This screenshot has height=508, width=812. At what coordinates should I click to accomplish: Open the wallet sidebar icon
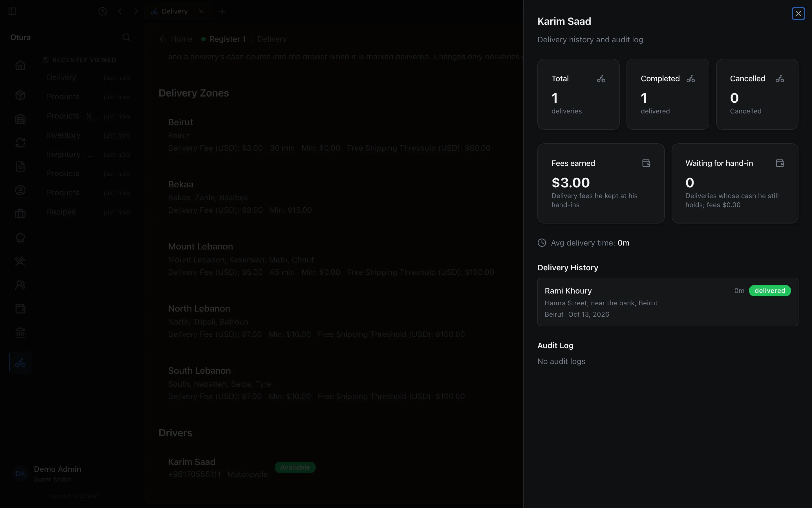click(x=20, y=309)
